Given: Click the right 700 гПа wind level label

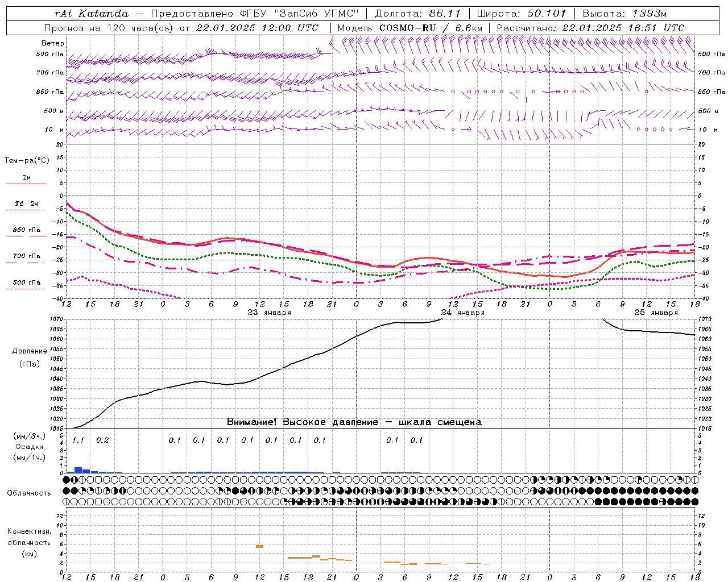Looking at the screenshot, I should click(x=712, y=73).
